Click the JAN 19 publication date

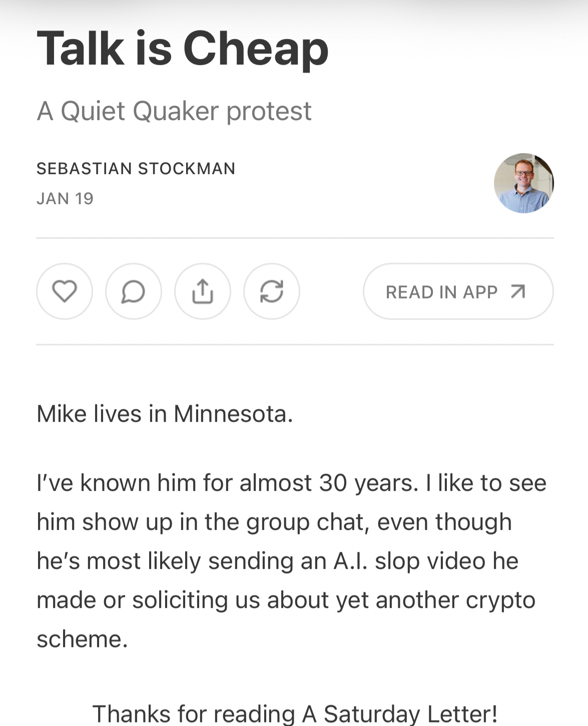tap(65, 199)
